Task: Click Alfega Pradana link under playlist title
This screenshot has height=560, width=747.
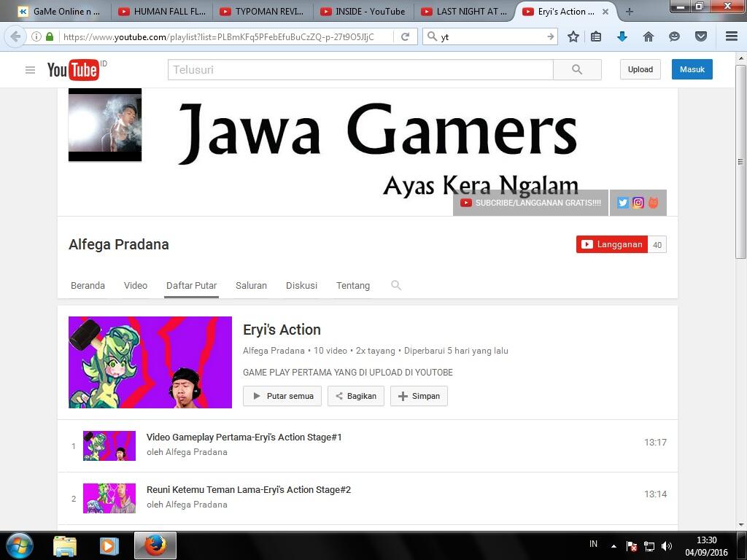Action: [274, 351]
